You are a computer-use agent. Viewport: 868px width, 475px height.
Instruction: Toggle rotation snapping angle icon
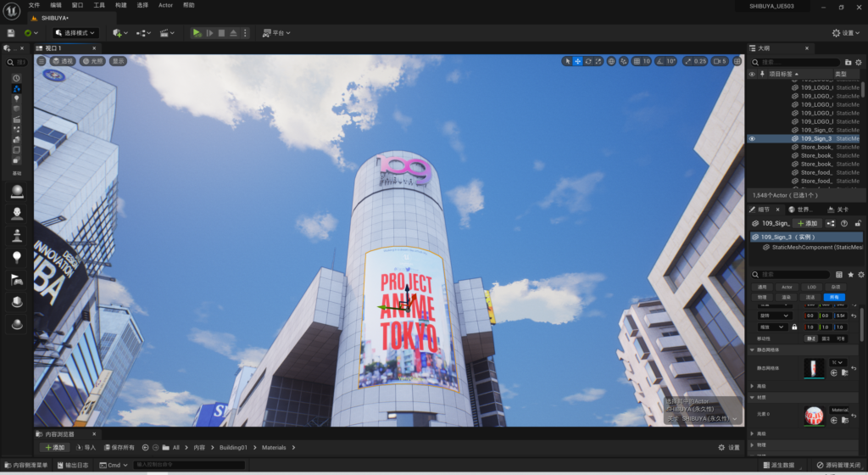(x=659, y=61)
